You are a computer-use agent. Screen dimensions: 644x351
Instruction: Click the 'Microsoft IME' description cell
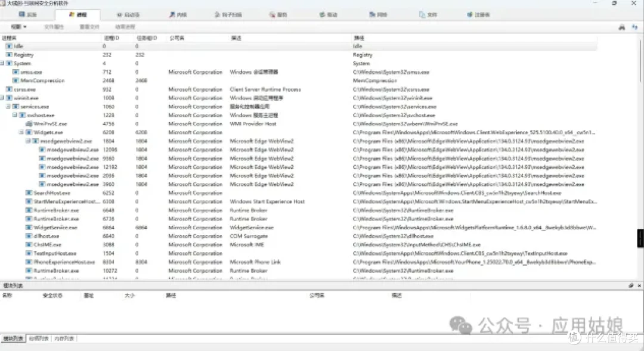247,244
